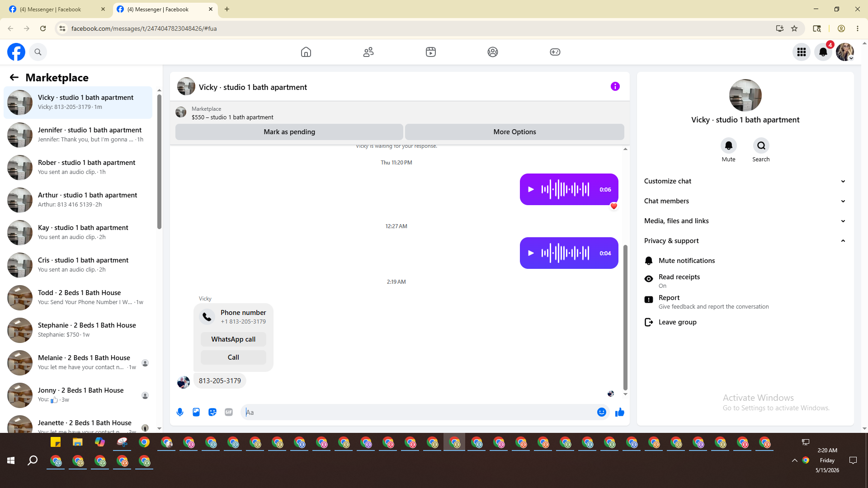Open the emoji picker smiley
Screen dimensions: 868x488
click(x=602, y=412)
